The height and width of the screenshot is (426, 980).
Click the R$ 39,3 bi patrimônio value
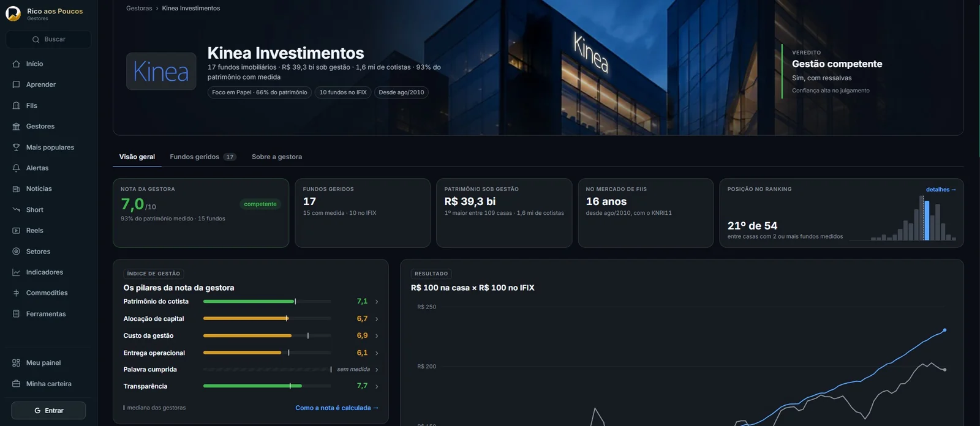(x=470, y=201)
